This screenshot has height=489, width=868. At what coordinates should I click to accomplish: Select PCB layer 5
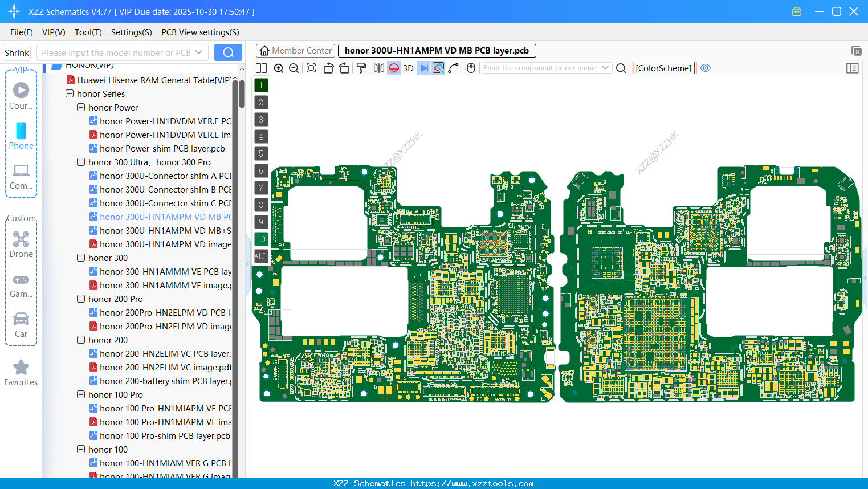(x=261, y=154)
